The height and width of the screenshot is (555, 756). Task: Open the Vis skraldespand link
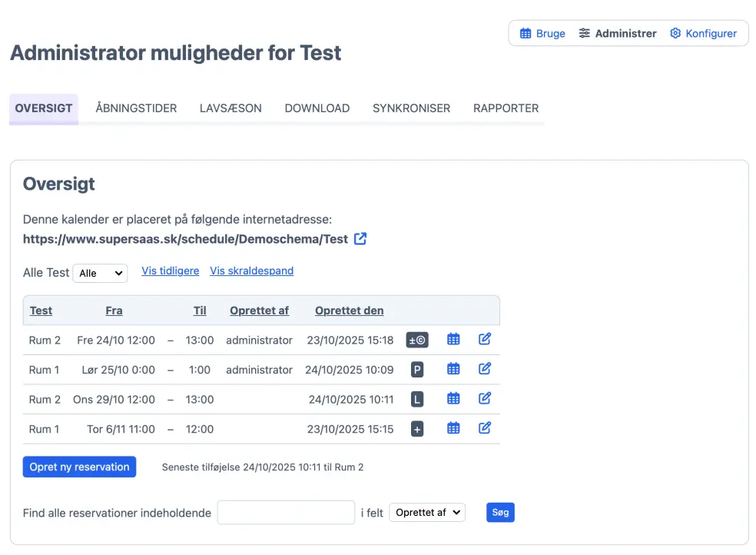click(251, 271)
